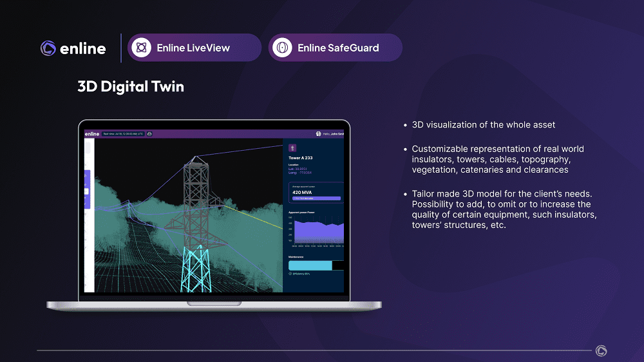The width and height of the screenshot is (644, 362).
Task: Click the real-time date field in the laptop app bar
Action: [123, 134]
